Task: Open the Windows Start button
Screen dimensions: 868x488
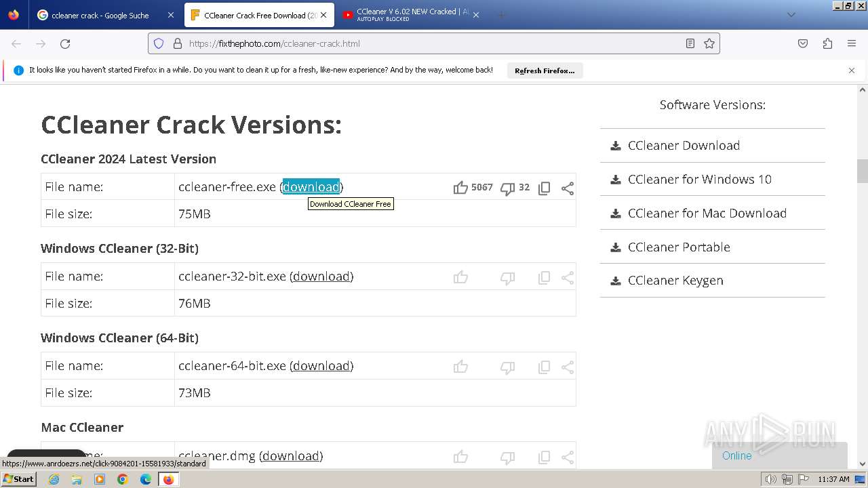Action: click(19, 479)
